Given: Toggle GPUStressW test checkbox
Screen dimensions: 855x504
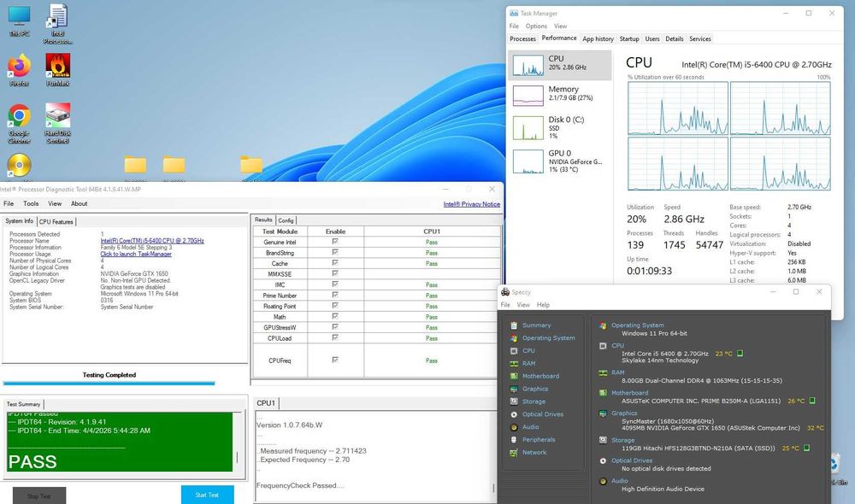Looking at the screenshot, I should tap(335, 327).
